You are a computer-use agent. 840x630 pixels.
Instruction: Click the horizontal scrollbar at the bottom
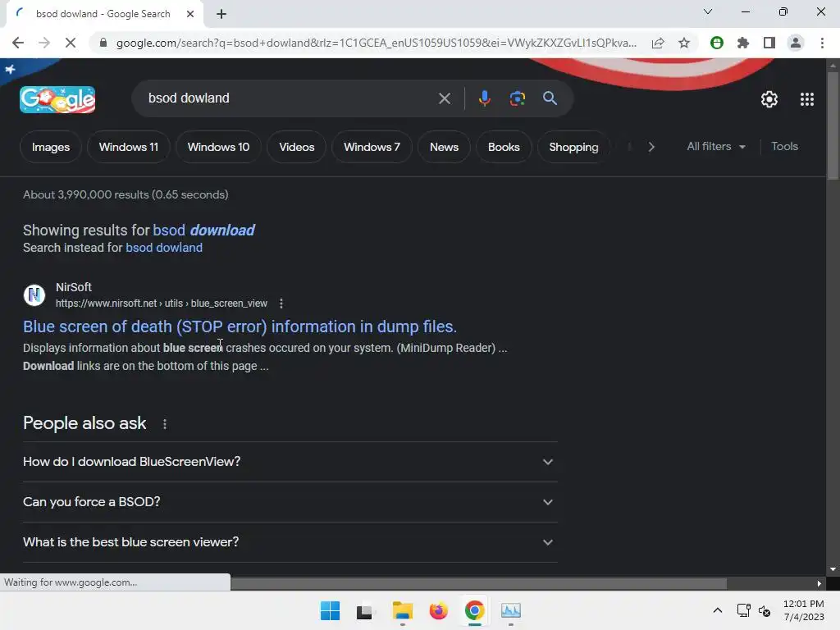point(478,583)
